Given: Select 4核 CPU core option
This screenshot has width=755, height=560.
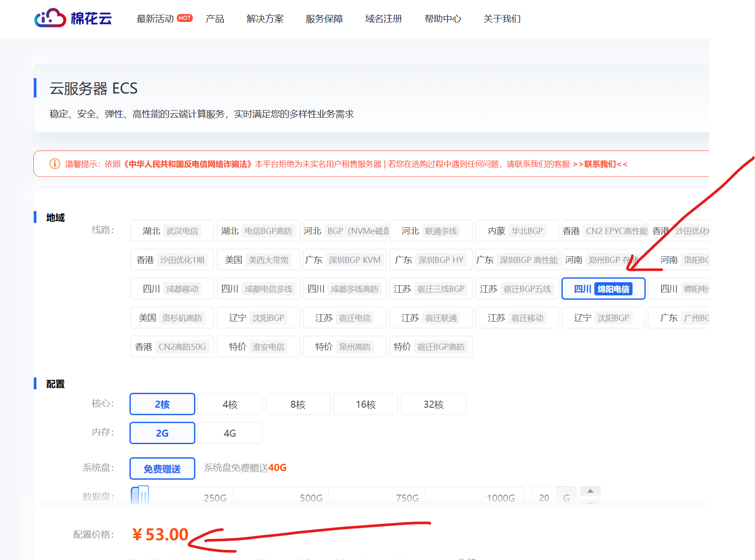Looking at the screenshot, I should [230, 404].
